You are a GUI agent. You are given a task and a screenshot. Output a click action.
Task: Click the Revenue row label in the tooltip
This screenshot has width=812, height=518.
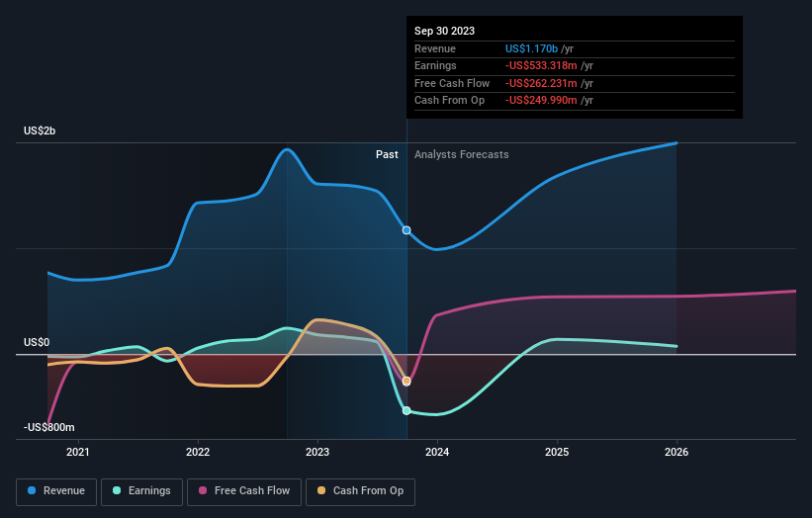(x=435, y=48)
